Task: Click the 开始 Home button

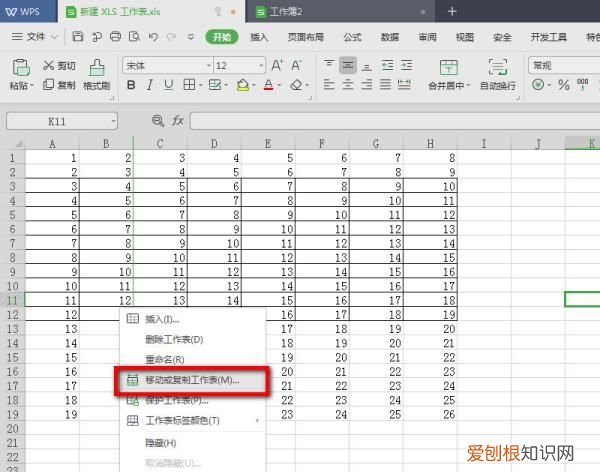Action: (222, 37)
